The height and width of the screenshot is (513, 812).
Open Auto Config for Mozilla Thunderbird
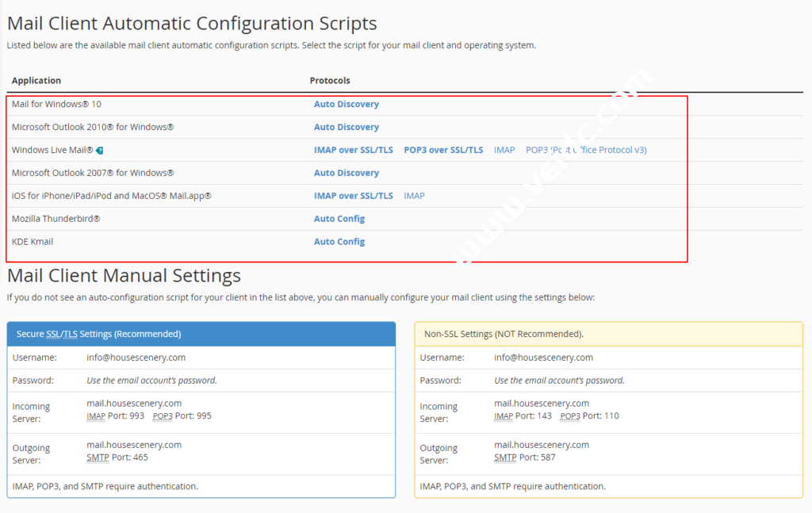pyautogui.click(x=339, y=219)
